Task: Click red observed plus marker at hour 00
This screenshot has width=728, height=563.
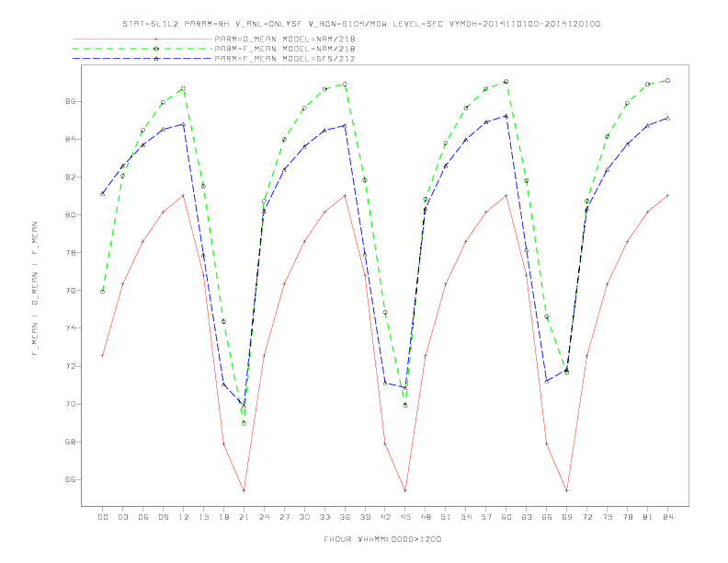Action: click(103, 355)
